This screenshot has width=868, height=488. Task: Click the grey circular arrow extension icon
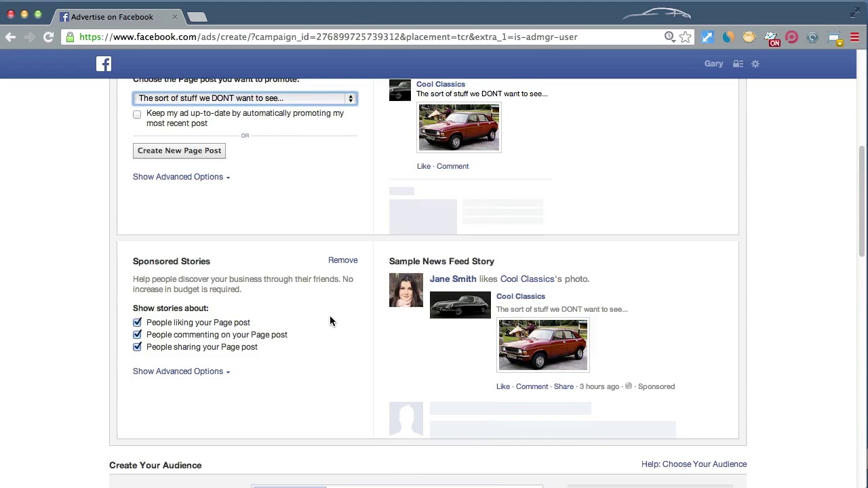(812, 37)
